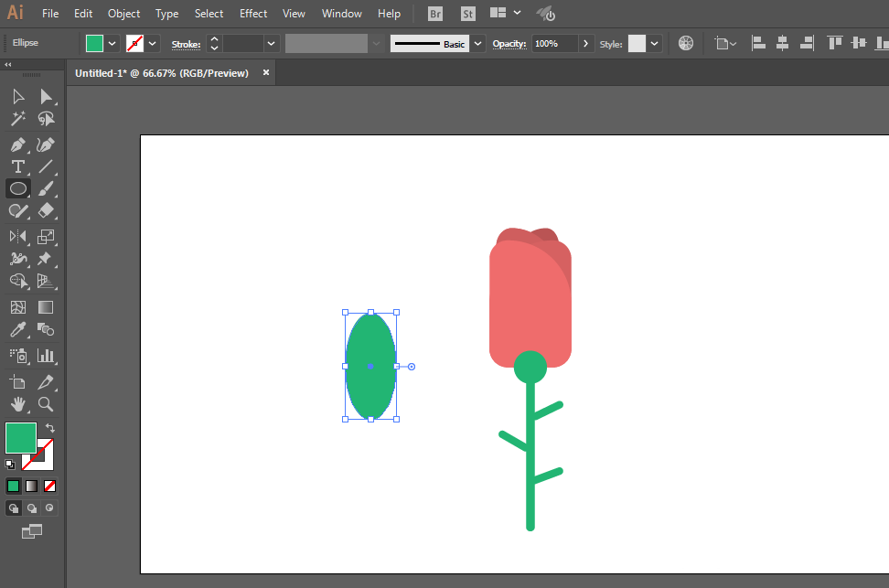Screen dimensions: 889x588
Task: Expand the fill color dropdown
Action: tap(112, 44)
